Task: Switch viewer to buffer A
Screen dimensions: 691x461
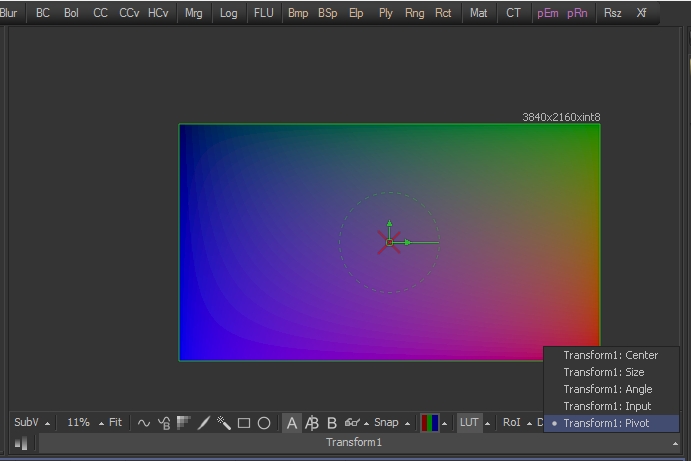Action: point(291,423)
